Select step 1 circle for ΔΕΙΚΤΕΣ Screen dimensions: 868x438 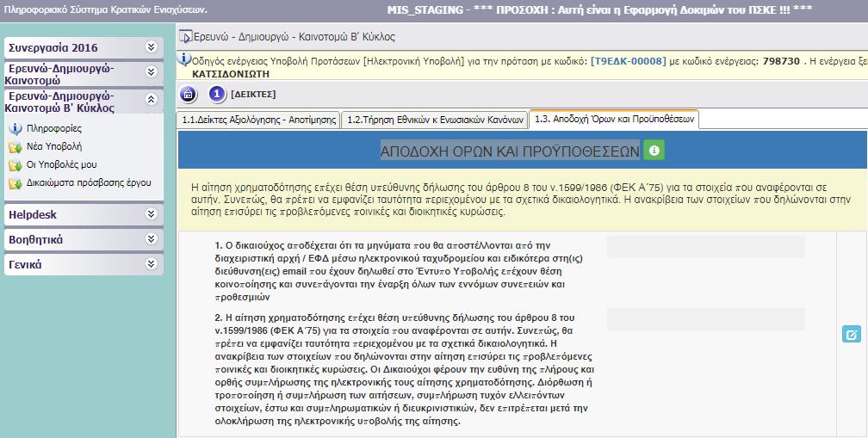coord(217,94)
